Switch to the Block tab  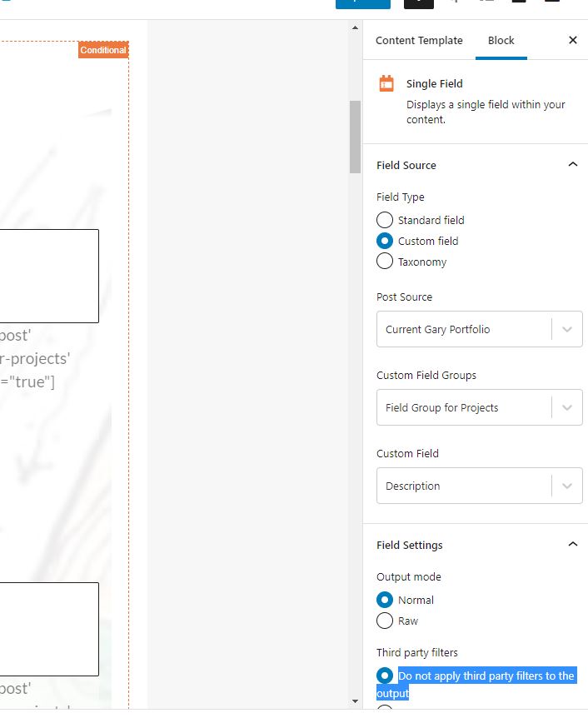click(501, 40)
